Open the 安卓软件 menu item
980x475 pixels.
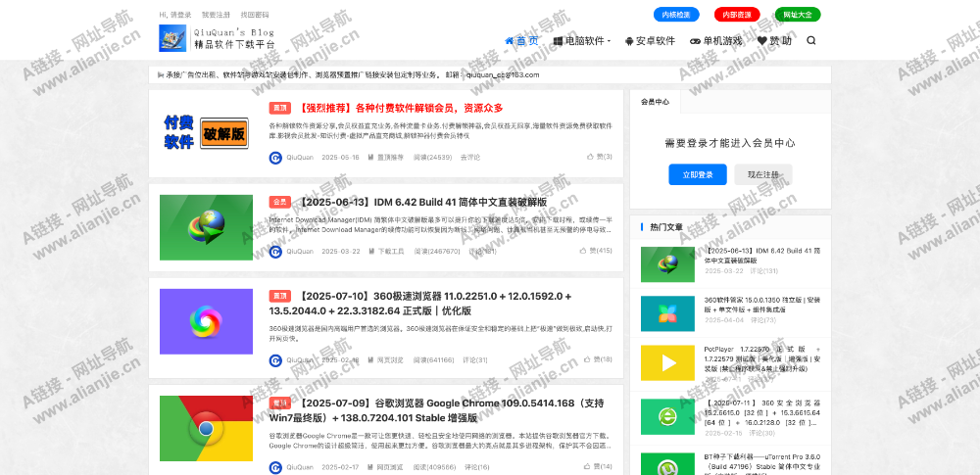click(x=650, y=40)
